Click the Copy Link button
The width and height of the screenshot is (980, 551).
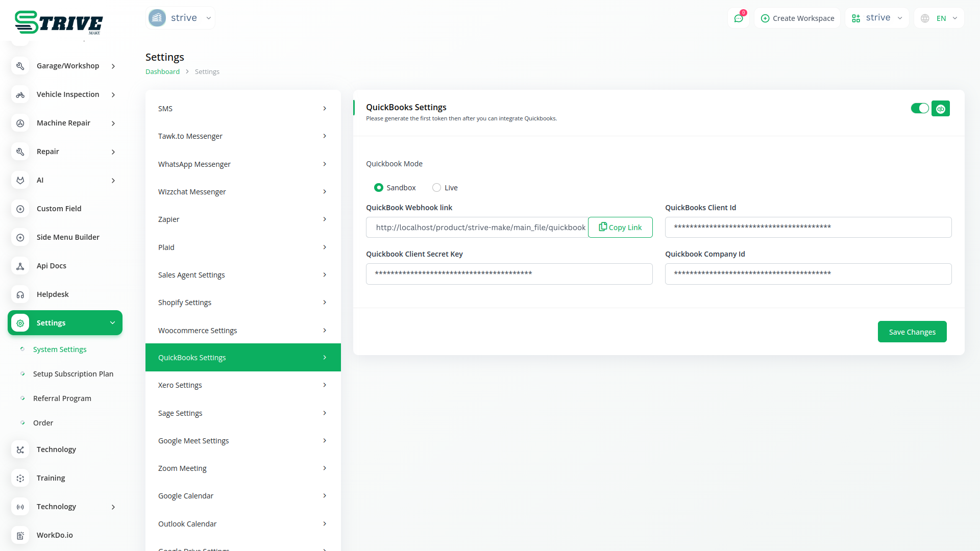pos(620,228)
